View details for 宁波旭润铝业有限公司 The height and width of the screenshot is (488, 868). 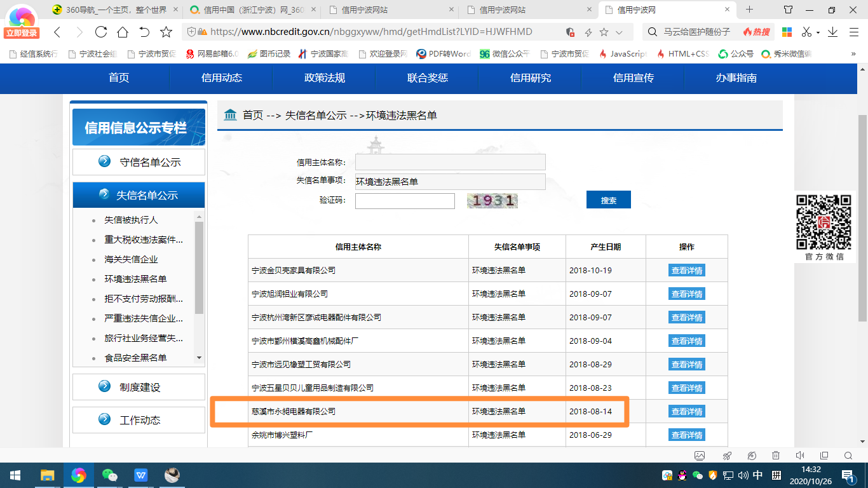(687, 294)
